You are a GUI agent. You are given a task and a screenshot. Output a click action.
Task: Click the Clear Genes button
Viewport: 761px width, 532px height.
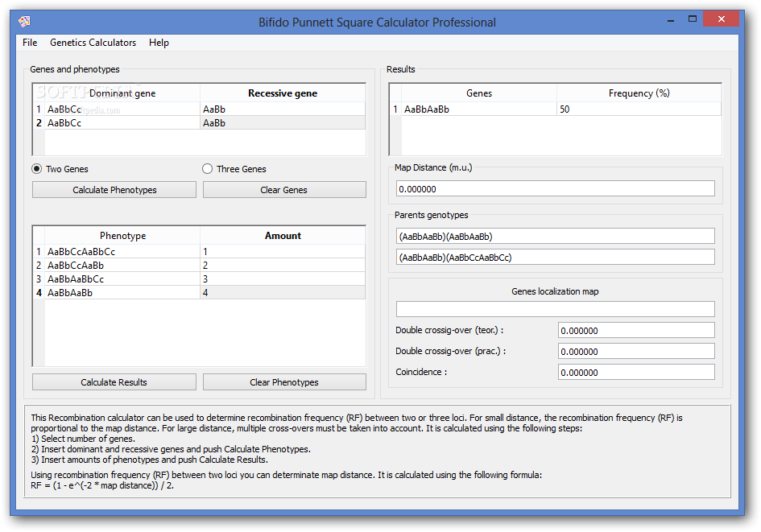[x=284, y=190]
